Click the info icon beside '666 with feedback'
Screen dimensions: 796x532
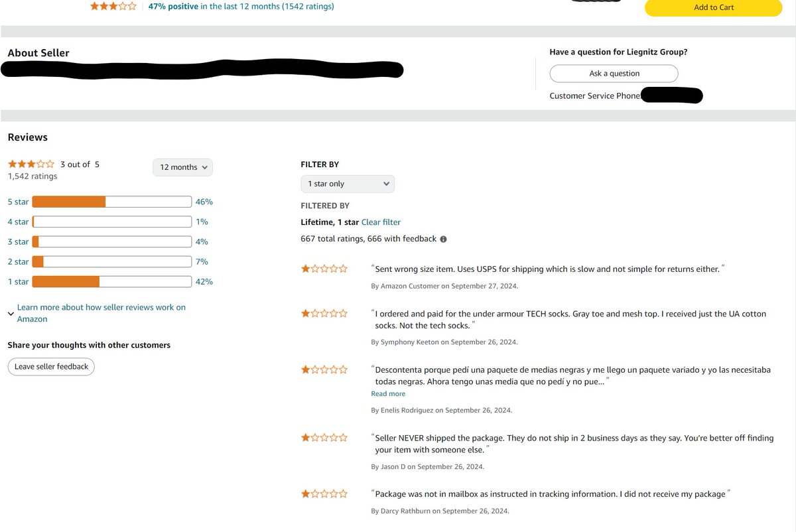pyautogui.click(x=443, y=239)
